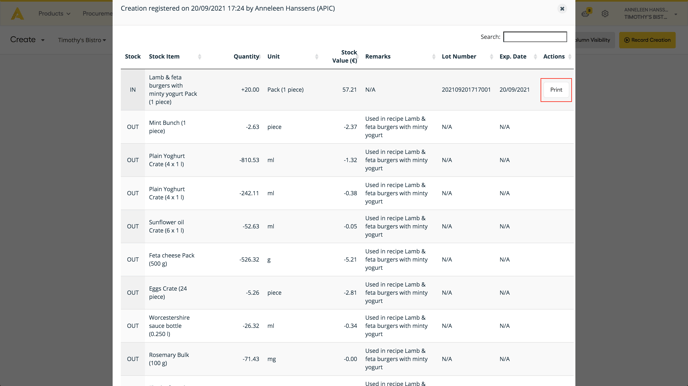
Task: Sort table by Stock Item column
Action: [x=175, y=57]
